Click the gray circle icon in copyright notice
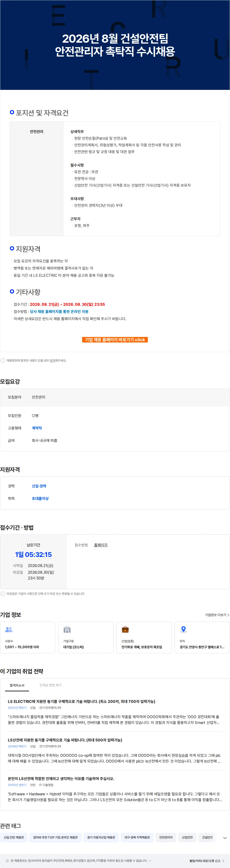The image size is (230, 868). click(x=7, y=861)
